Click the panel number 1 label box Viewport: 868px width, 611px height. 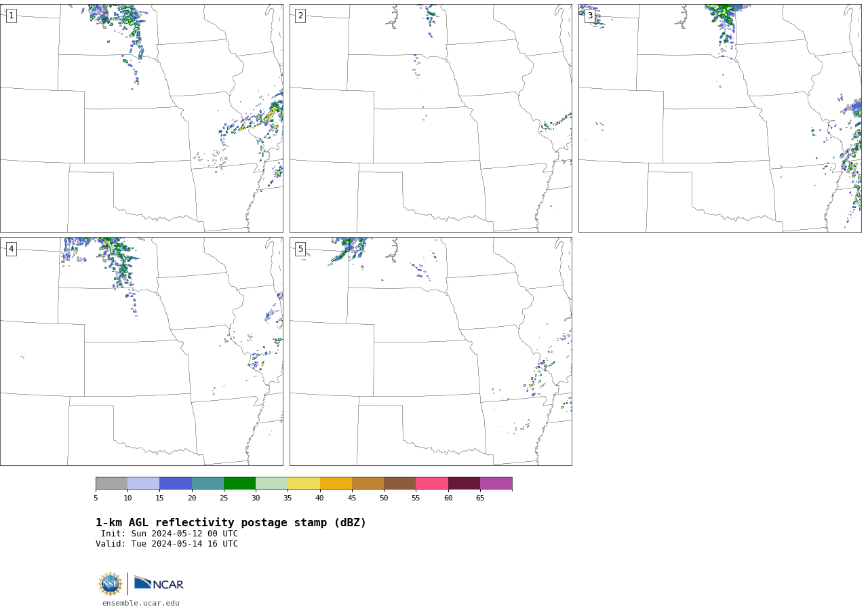pyautogui.click(x=11, y=16)
